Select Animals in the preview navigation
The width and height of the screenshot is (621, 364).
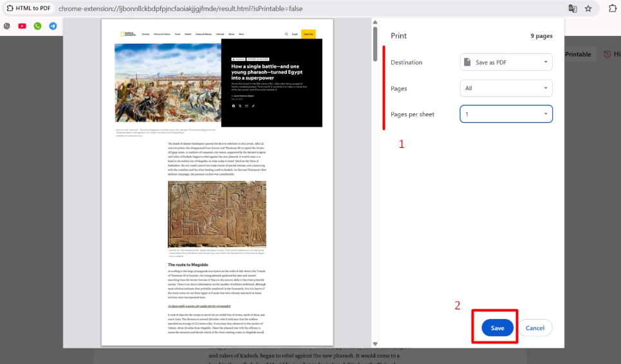(145, 34)
